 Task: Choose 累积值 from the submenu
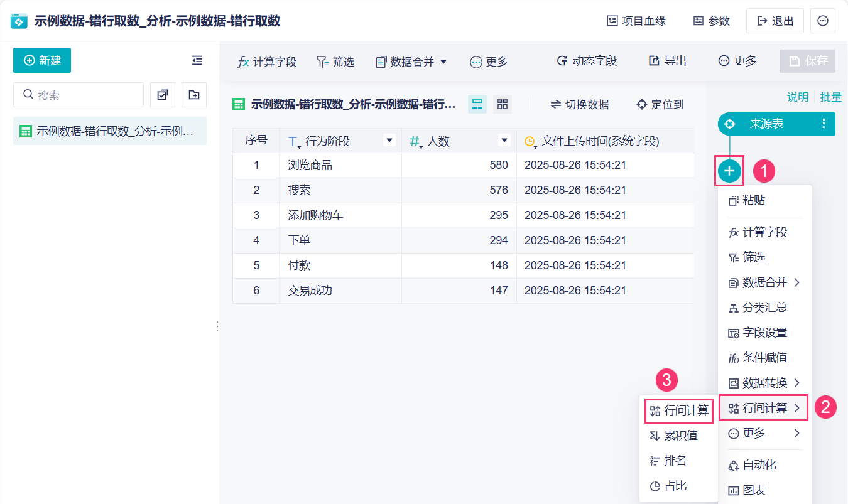(674, 436)
